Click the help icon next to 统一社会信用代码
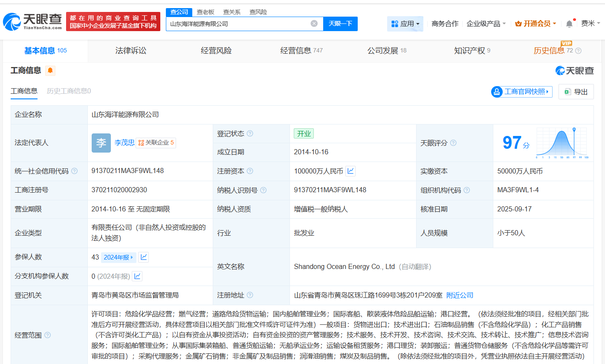 click(74, 170)
